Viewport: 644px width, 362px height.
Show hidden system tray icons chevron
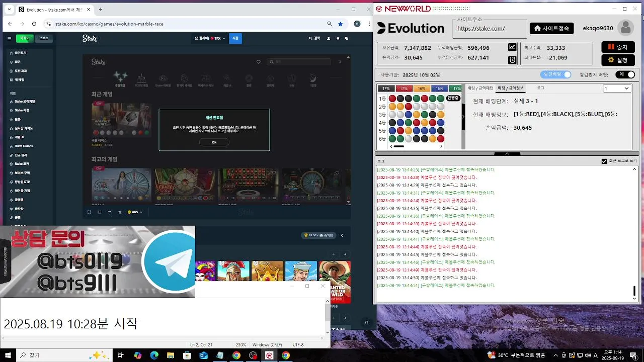click(x=555, y=355)
